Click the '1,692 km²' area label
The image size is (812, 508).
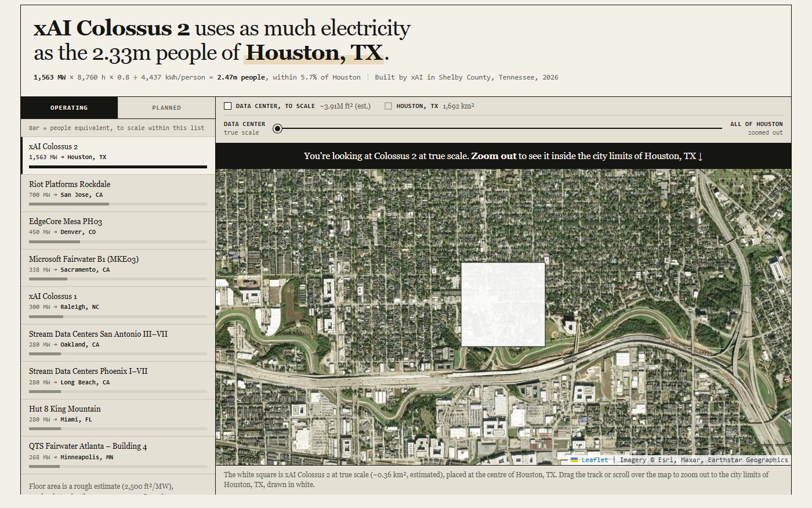click(458, 106)
